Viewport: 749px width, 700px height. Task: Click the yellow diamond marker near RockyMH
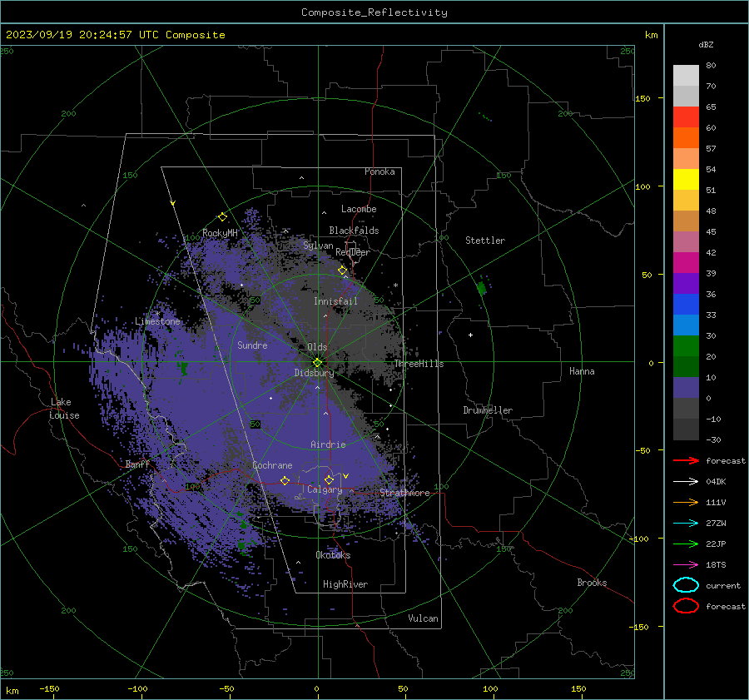(x=222, y=217)
